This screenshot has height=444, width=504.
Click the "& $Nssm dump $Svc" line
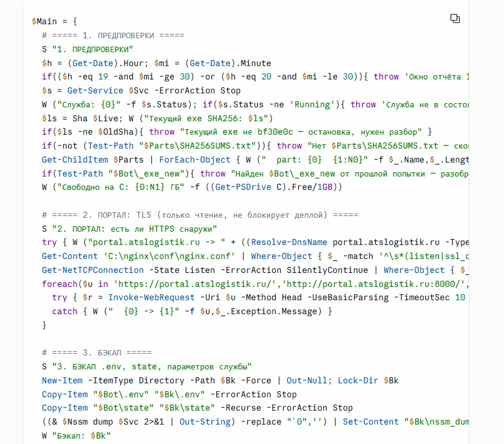click(x=255, y=422)
